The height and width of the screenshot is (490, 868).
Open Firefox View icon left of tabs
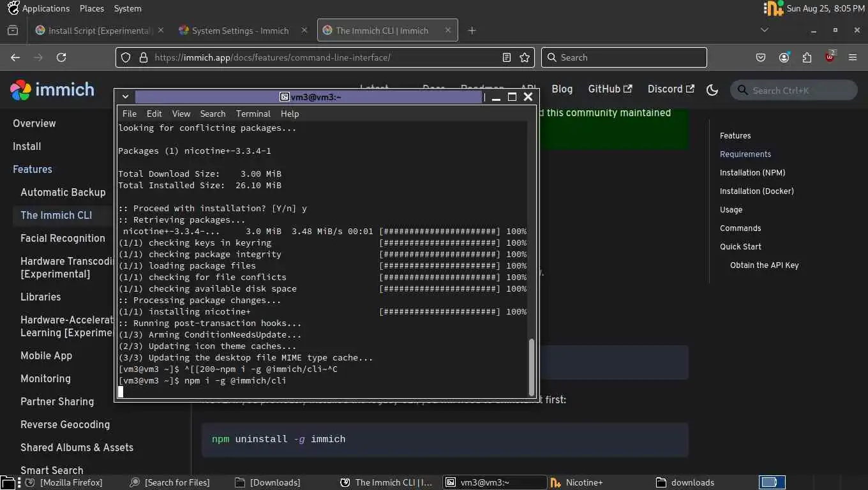point(13,30)
